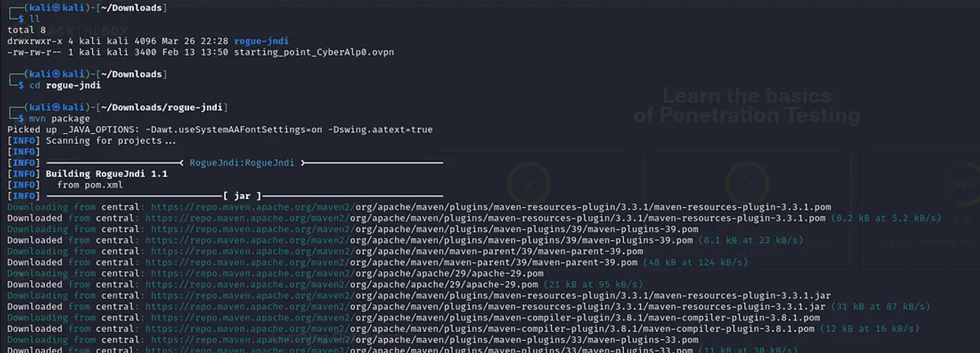
Task: Open Downloaded line URL for maven-plugins-39.pom
Action: click(419, 240)
